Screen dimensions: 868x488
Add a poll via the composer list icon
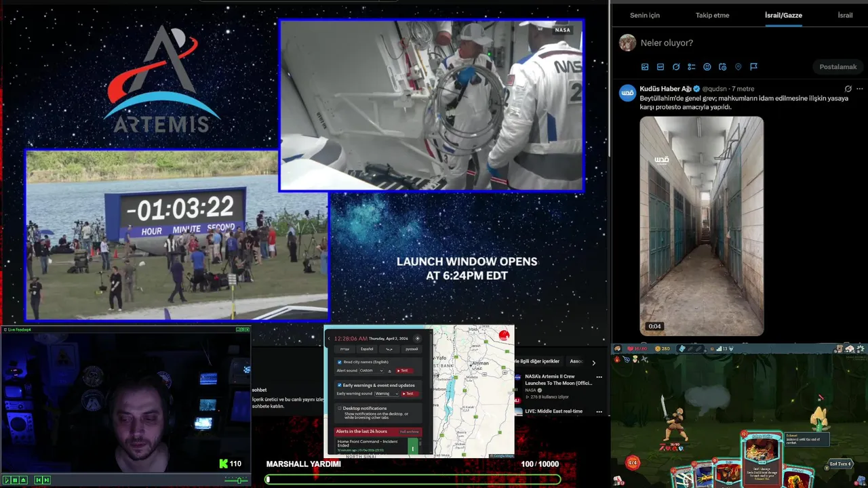pos(692,67)
